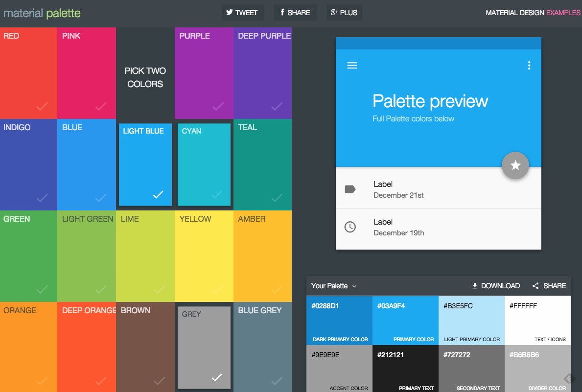This screenshot has width=582, height=392.
Task: Click the Twitter bird icon on the Tweet button
Action: tap(230, 12)
